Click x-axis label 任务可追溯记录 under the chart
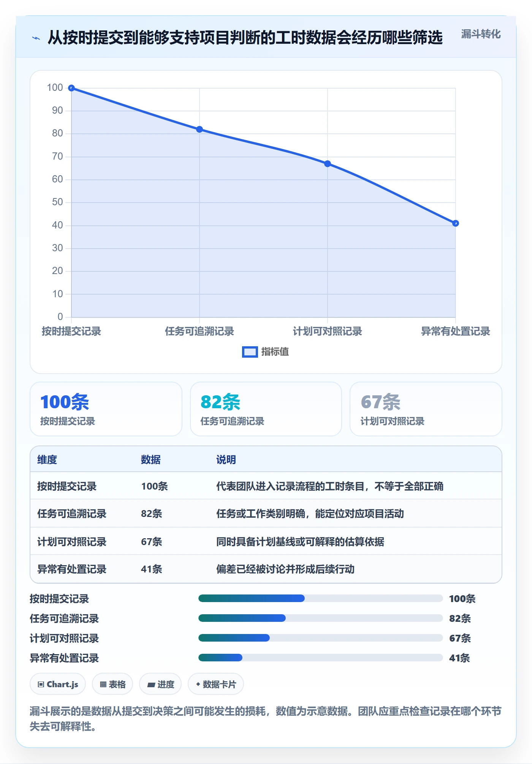Viewport: 532px width, 764px height. (199, 331)
